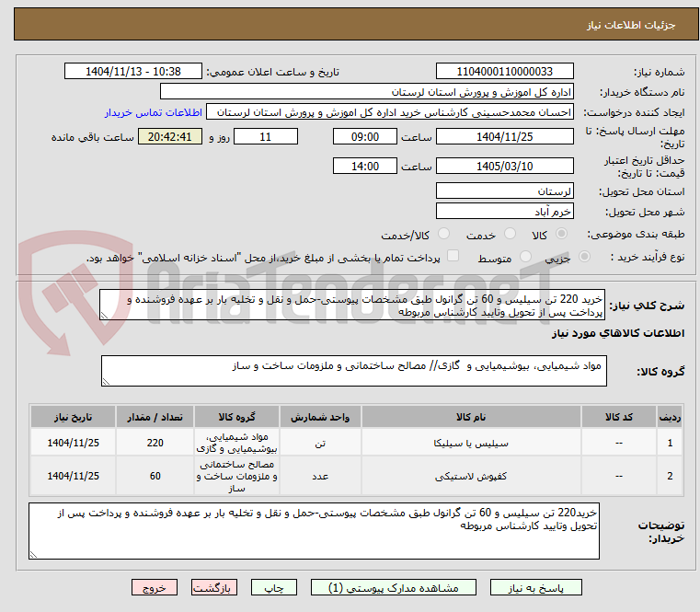
Task: Click the جزئیات اطلاعات نیاز page header
Action: [x=631, y=25]
